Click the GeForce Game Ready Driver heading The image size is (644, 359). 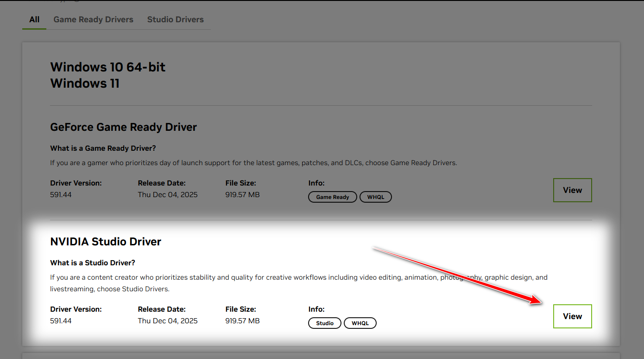pos(123,127)
